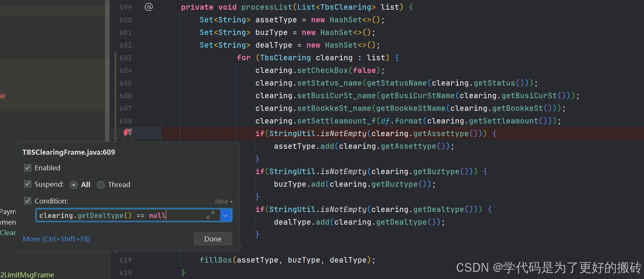Uncheck the Enabled checkbox
The image size is (644, 279).
pyautogui.click(x=27, y=167)
